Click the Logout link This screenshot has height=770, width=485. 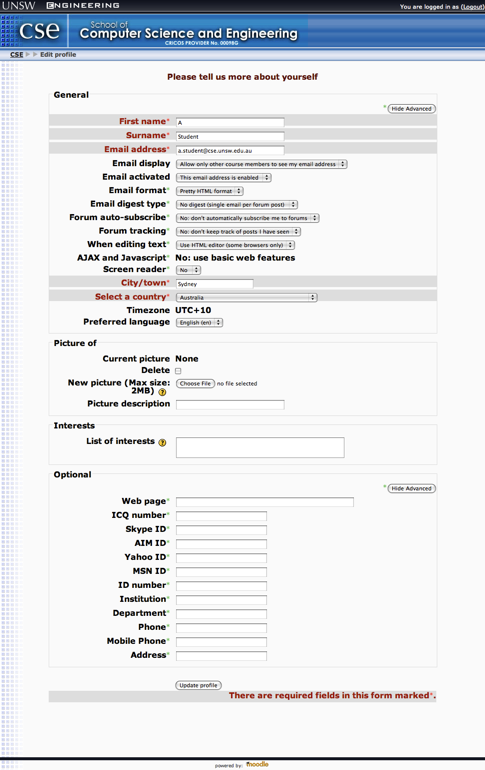pos(472,7)
